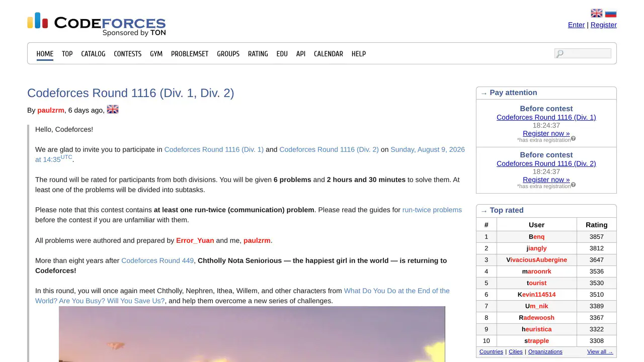Open the RATING page from navigation
Viewport: 644px width, 362px height.
coord(258,54)
